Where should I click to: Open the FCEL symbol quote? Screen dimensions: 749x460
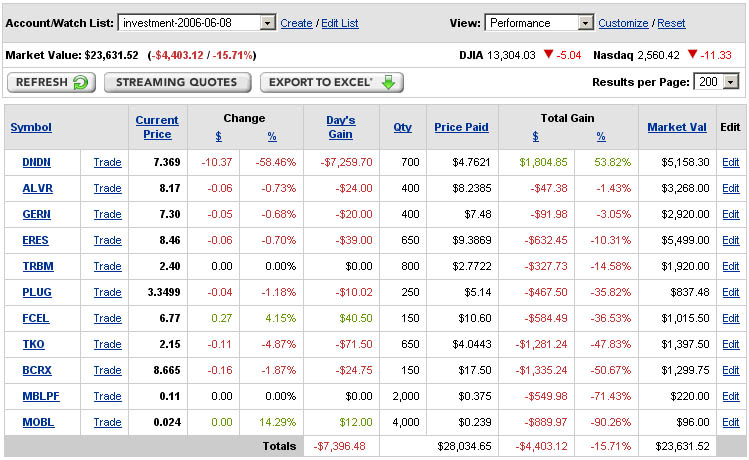[x=36, y=318]
